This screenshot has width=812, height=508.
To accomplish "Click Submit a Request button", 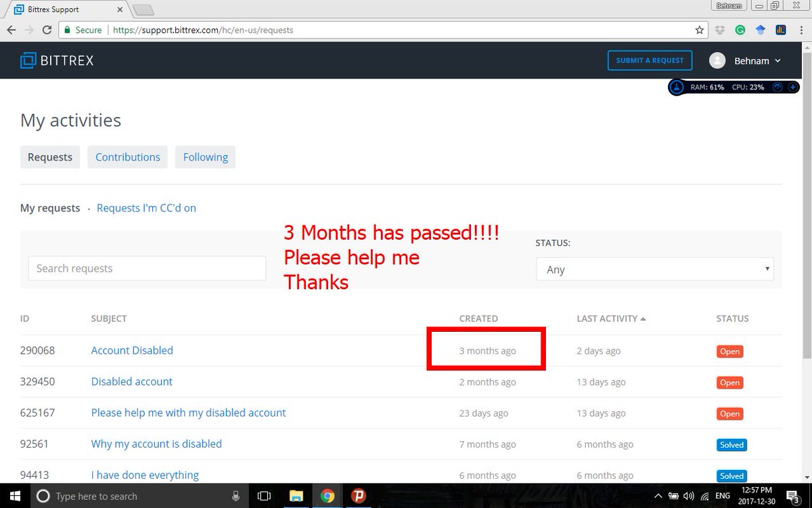I will coord(650,60).
